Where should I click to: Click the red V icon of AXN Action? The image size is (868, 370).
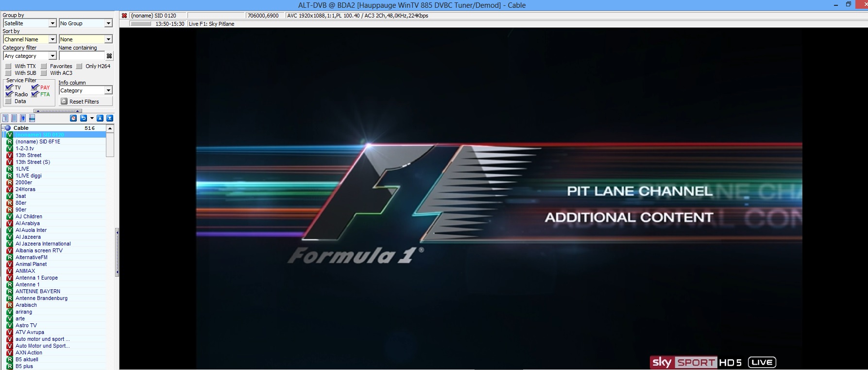[x=9, y=352]
